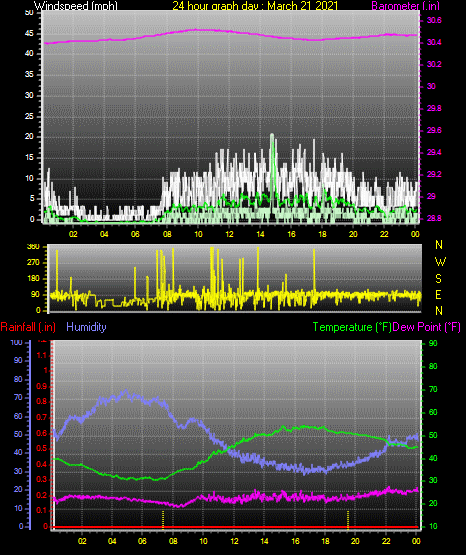The width and height of the screenshot is (466, 555).
Task: Click the S compass label on direction chart
Action: (x=438, y=279)
